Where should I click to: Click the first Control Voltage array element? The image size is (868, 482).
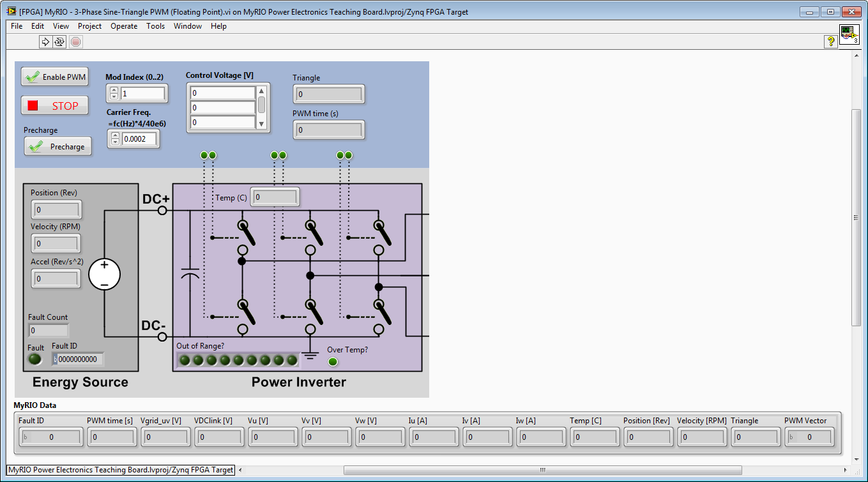223,93
